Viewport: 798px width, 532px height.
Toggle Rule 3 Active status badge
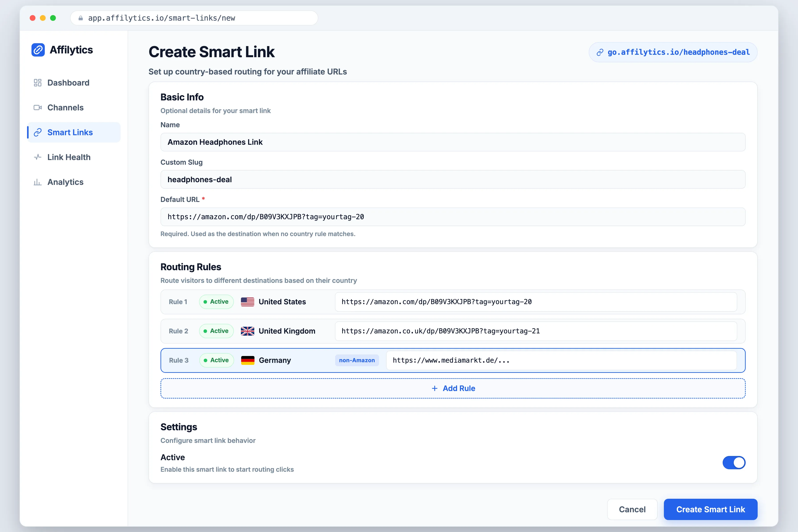click(217, 360)
